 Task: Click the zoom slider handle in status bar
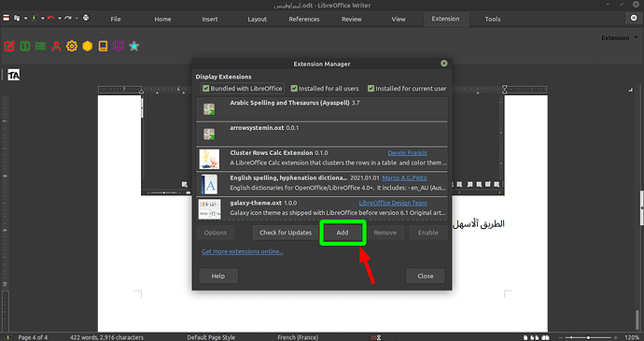coord(588,337)
